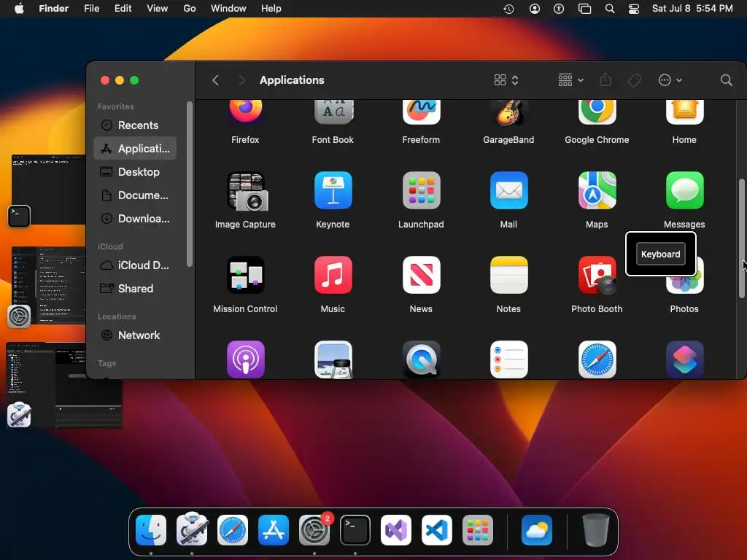Select the Terminal window thumbnail in Stage Manager
Screen dimensions: 747x560
48,189
